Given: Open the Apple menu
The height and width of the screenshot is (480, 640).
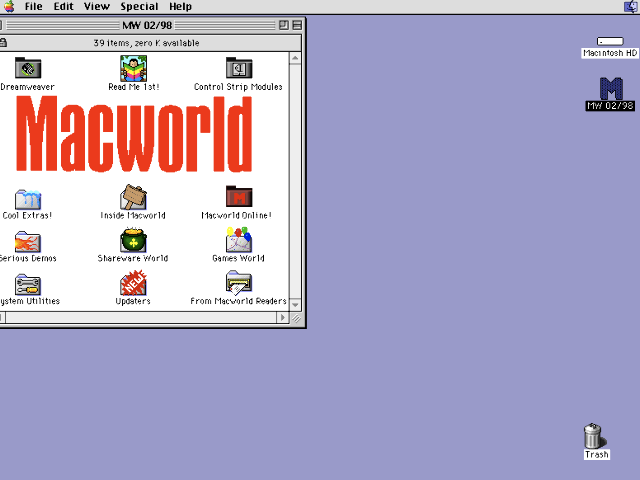Looking at the screenshot, I should [9, 7].
